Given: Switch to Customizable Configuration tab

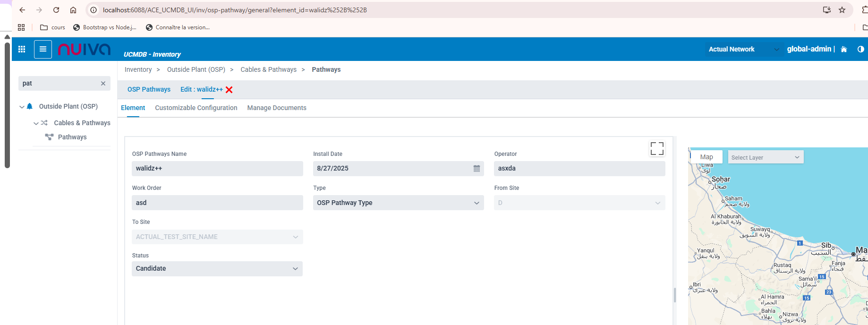Looking at the screenshot, I should [x=196, y=108].
